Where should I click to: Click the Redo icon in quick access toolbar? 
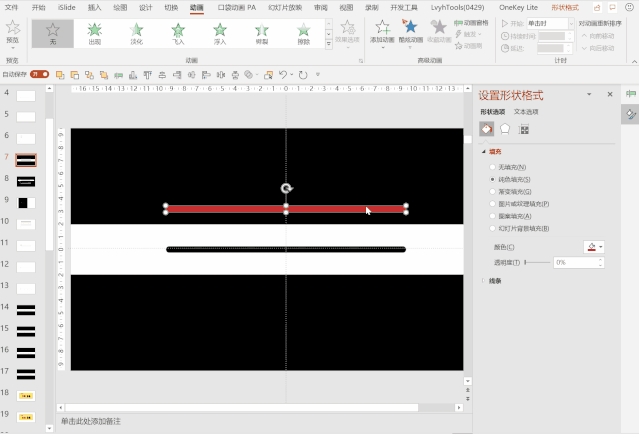pos(303,75)
